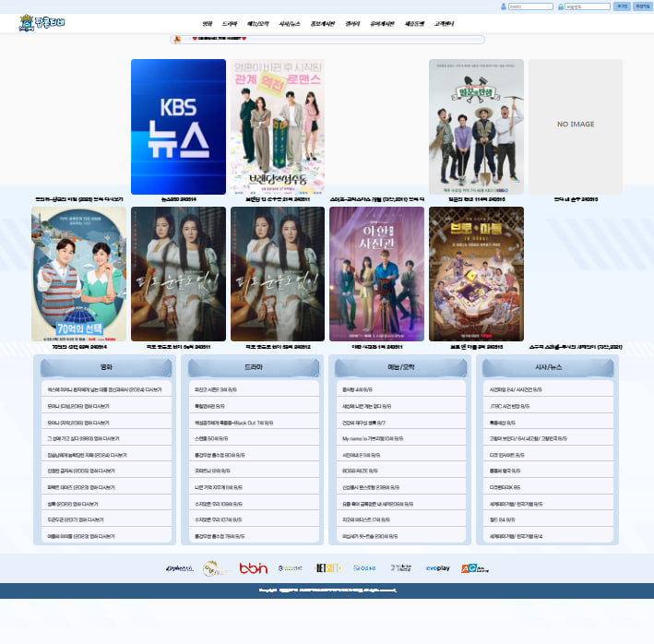Open the evoplay sponsor logo
Image resolution: width=654 pixels, height=644 pixels.
click(x=437, y=568)
